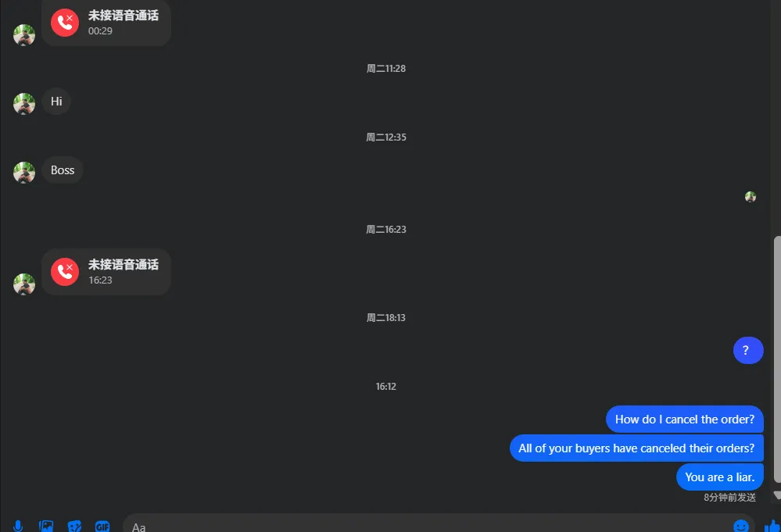
Task: Click the "Hi" message bubble
Action: coord(56,102)
